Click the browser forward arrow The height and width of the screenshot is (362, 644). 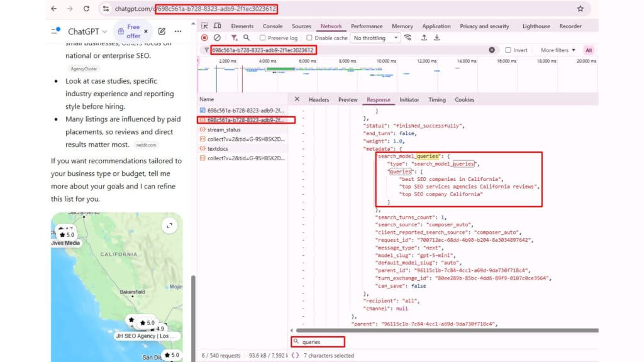point(70,9)
